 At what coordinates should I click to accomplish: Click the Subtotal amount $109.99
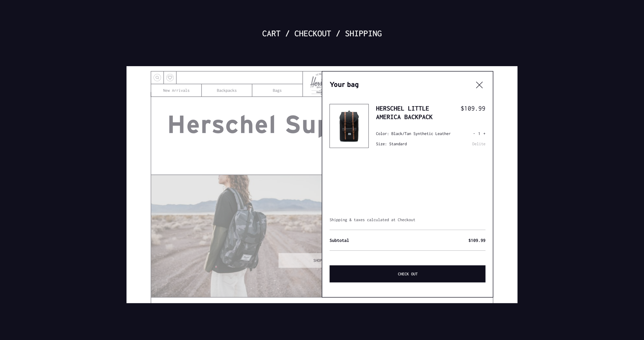477,240
